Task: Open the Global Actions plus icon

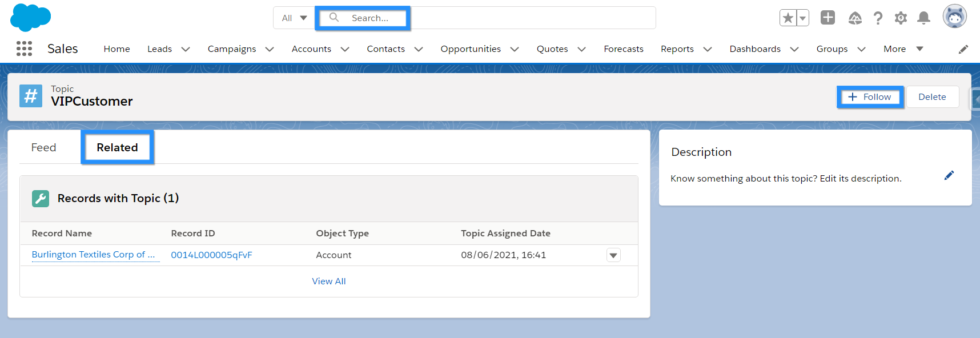Action: point(828,18)
